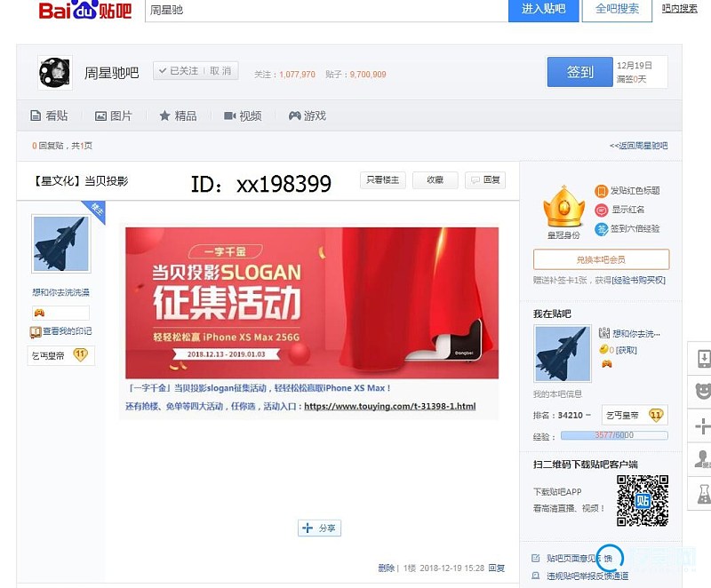Click the 回复 button beside 收藏
Screen dimensions: 711x588
[x=485, y=179]
